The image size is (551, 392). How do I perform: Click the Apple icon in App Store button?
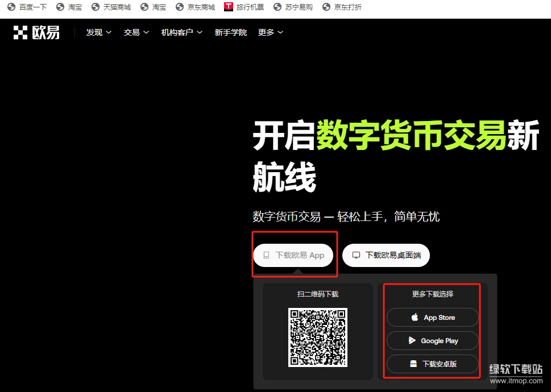click(x=415, y=318)
